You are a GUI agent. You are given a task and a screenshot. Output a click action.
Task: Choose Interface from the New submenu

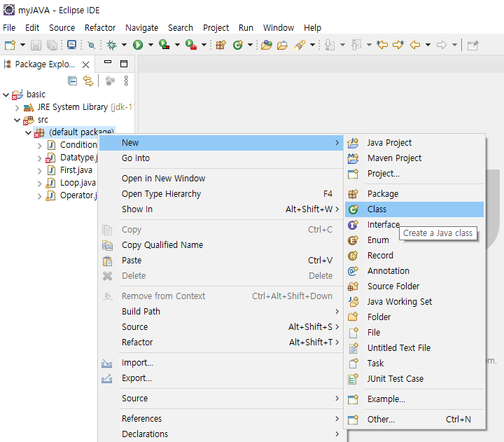click(414, 225)
